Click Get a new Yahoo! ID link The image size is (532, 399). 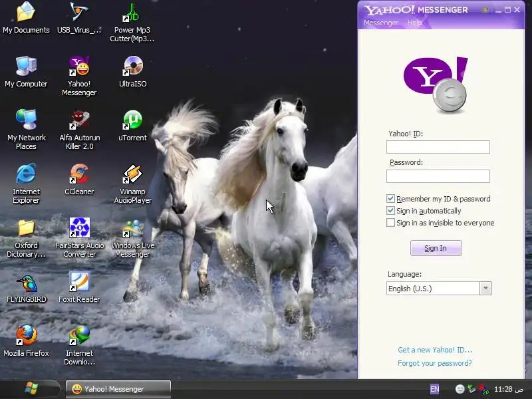coord(435,350)
